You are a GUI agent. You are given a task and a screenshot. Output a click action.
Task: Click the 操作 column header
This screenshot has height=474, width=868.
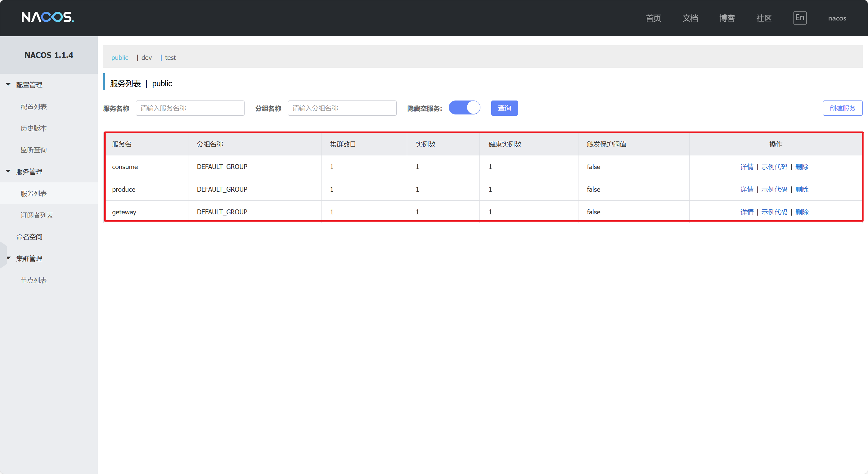(x=776, y=144)
